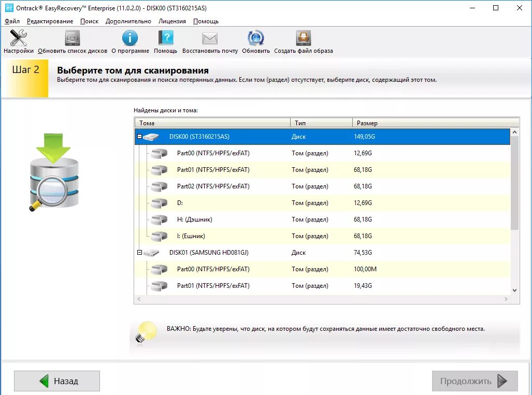
Task: Click the volume list vertical scrollbar thumb
Action: 514,183
